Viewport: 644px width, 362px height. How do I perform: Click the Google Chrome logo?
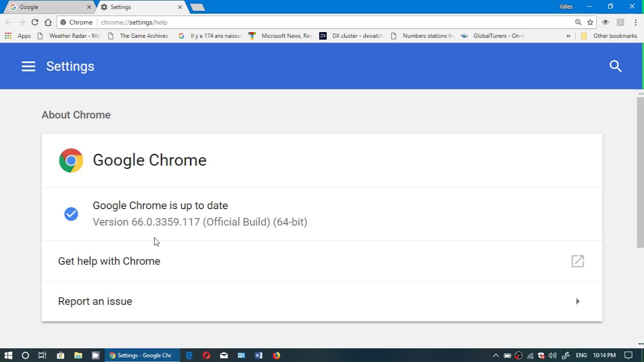click(71, 160)
